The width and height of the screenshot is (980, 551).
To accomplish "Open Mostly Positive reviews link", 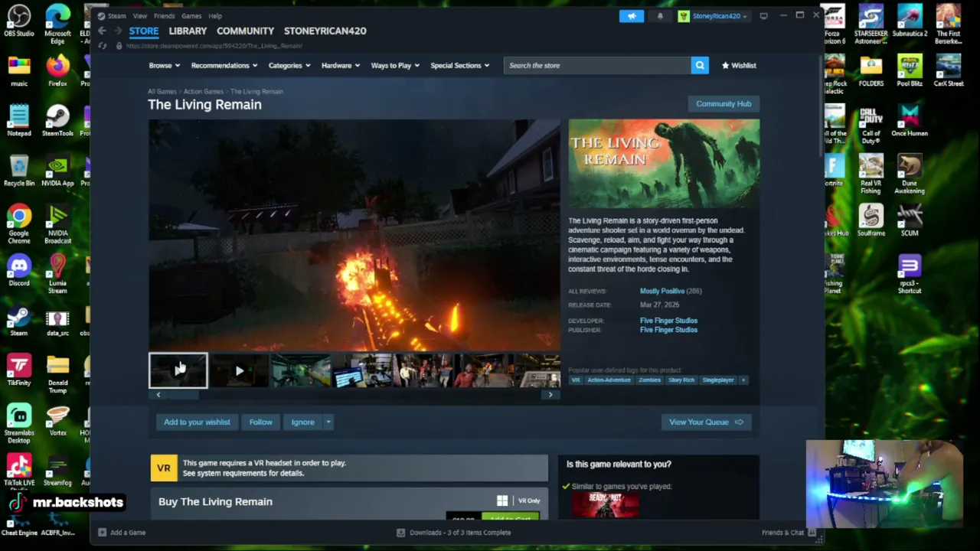I will point(662,291).
